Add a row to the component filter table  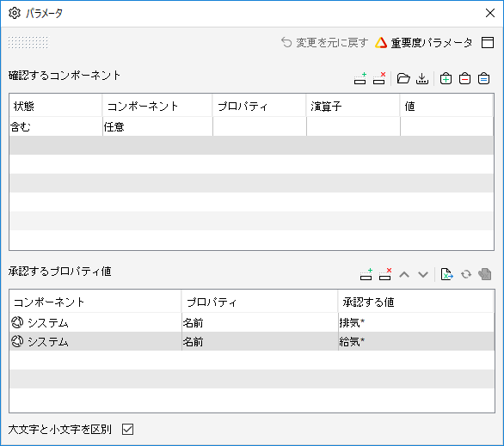tap(360, 79)
